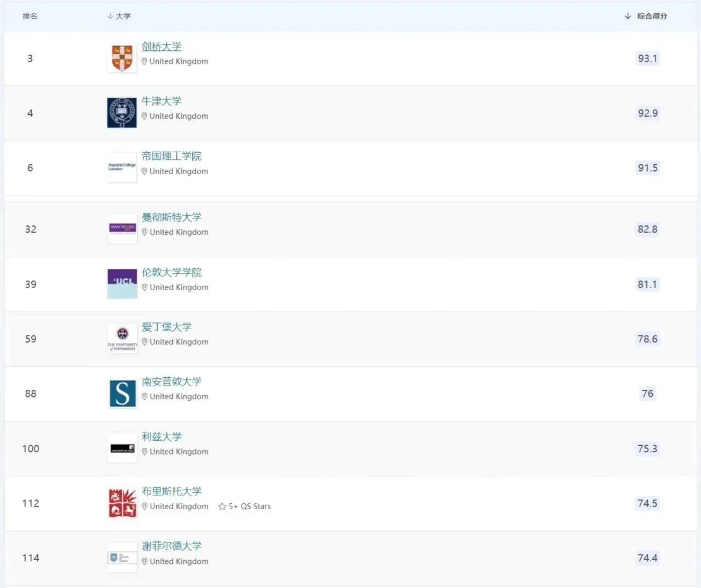Screen dimensions: 701x588
Task: Open the University of Edinburgh logo
Action: pos(122,339)
